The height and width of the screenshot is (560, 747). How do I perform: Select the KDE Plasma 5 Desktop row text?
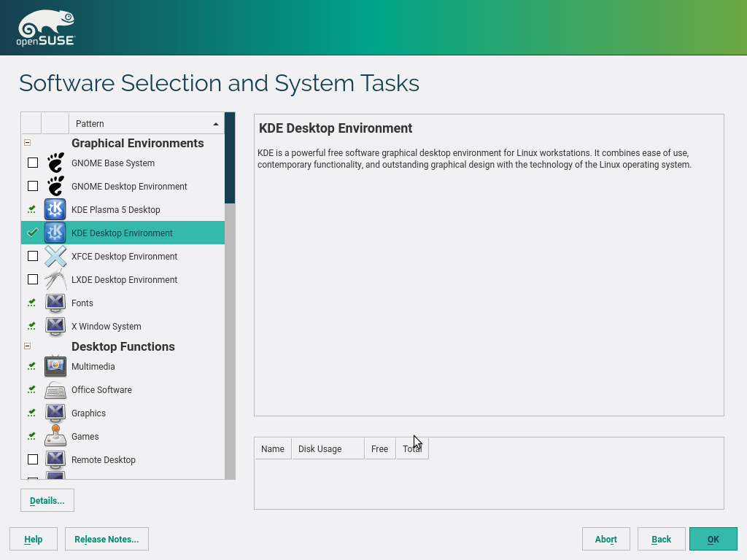tap(116, 209)
